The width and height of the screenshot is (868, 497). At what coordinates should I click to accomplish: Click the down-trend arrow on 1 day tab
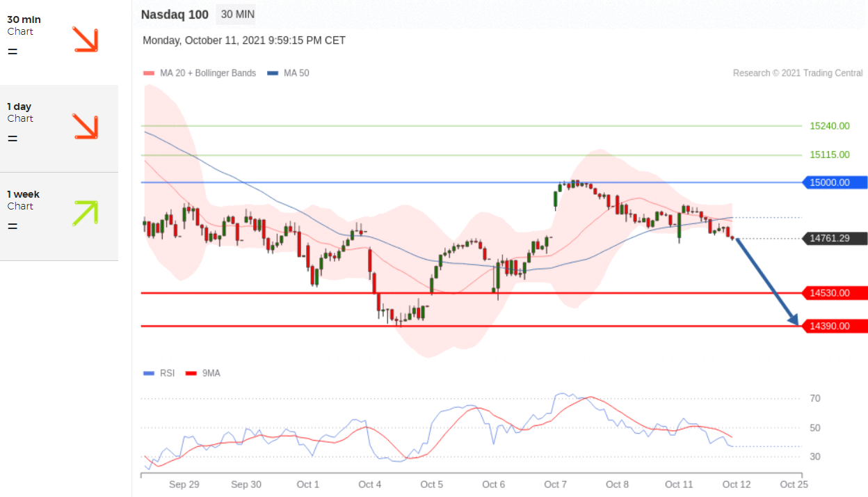tap(86, 127)
